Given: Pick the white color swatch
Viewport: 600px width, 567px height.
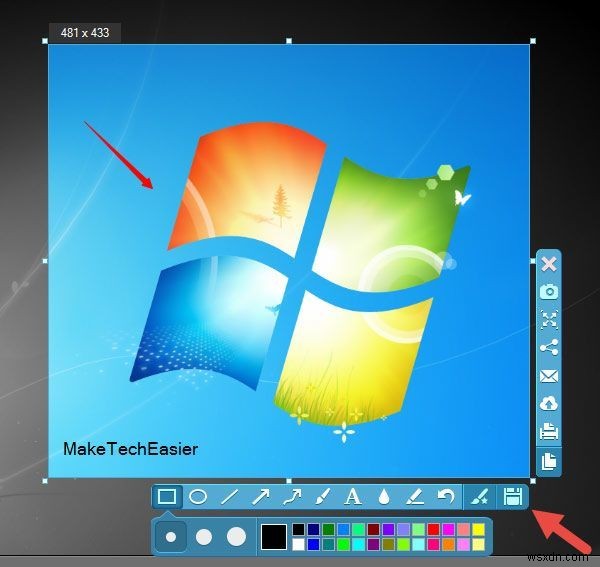Looking at the screenshot, I should click(x=298, y=544).
